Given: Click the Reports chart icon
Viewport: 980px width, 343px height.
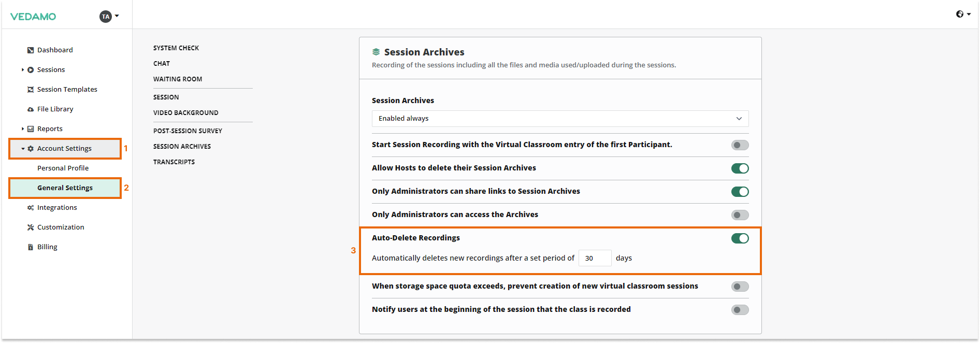Looking at the screenshot, I should (31, 129).
